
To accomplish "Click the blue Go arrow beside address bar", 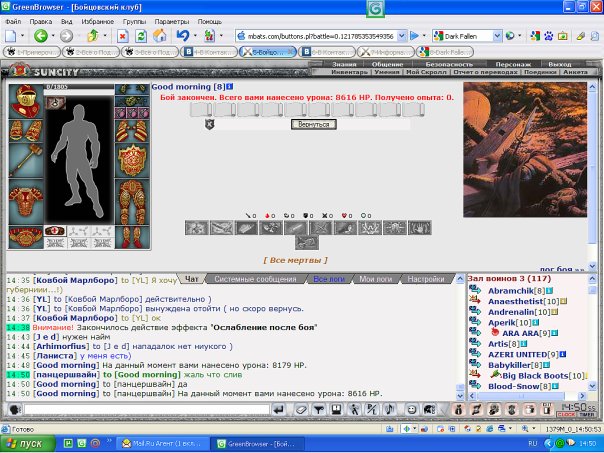I will tap(414, 36).
